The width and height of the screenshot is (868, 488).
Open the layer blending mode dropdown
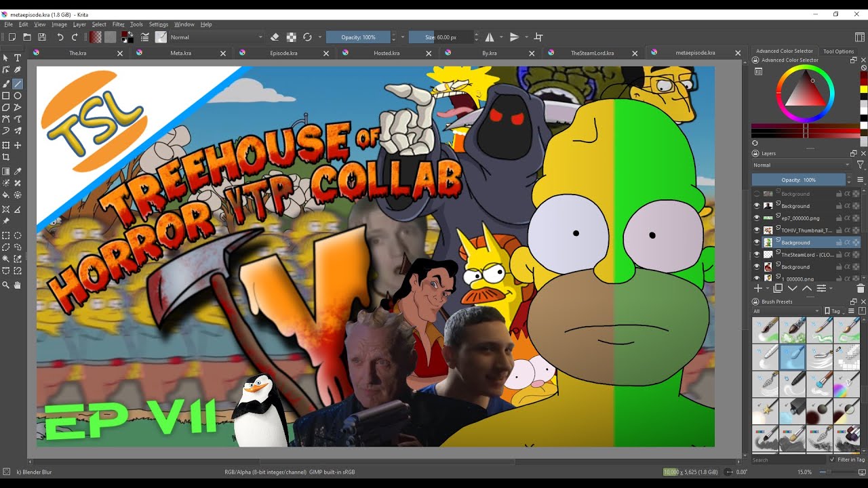pos(802,165)
